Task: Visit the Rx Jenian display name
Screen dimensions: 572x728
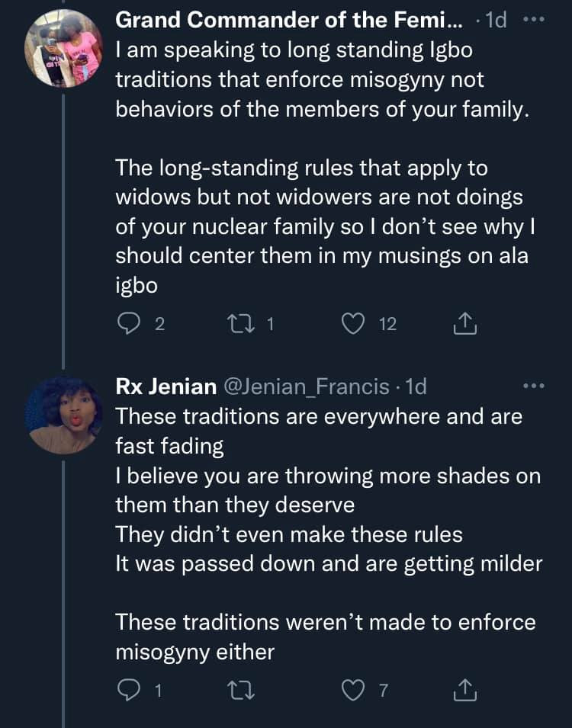Action: click(x=165, y=386)
